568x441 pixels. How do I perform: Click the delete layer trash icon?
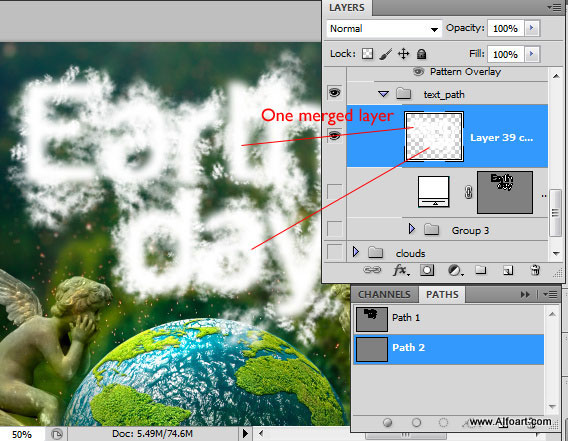(535, 270)
